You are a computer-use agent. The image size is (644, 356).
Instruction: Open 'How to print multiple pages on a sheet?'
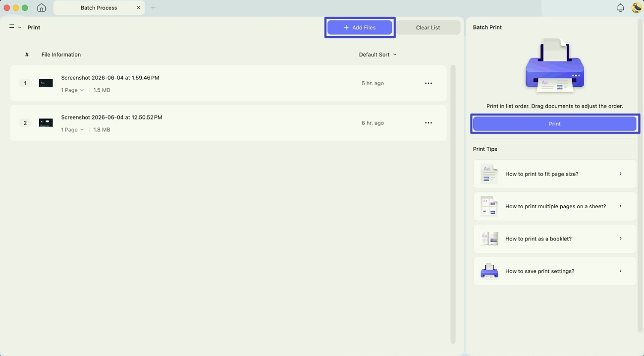pyautogui.click(x=555, y=206)
